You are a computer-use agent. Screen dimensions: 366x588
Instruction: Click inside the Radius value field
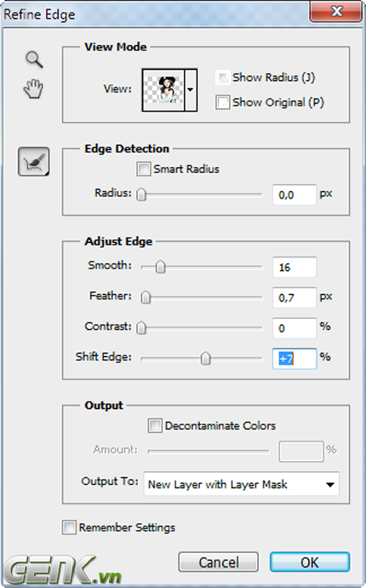point(295,194)
